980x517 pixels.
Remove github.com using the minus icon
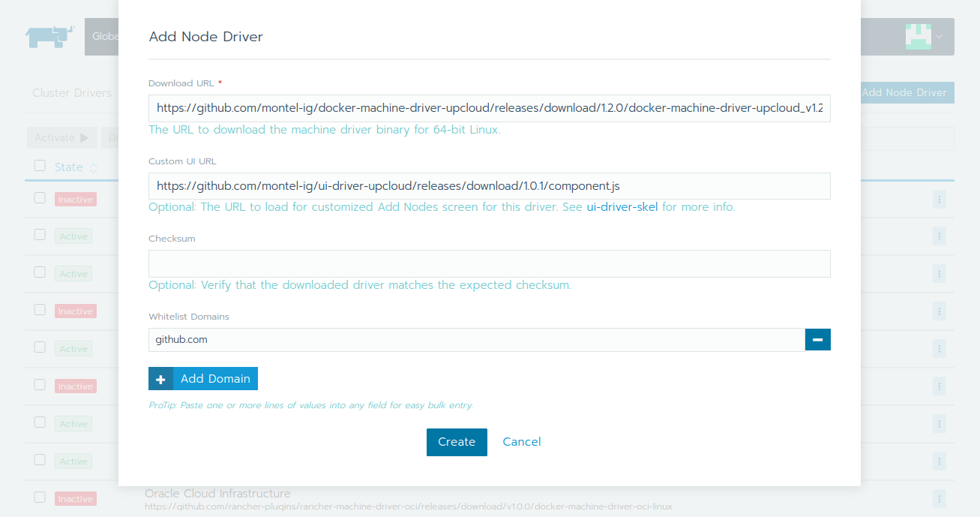[x=817, y=339]
